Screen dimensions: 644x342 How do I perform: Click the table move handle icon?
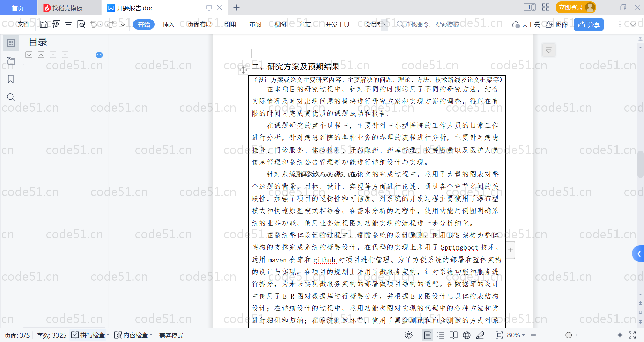click(243, 70)
